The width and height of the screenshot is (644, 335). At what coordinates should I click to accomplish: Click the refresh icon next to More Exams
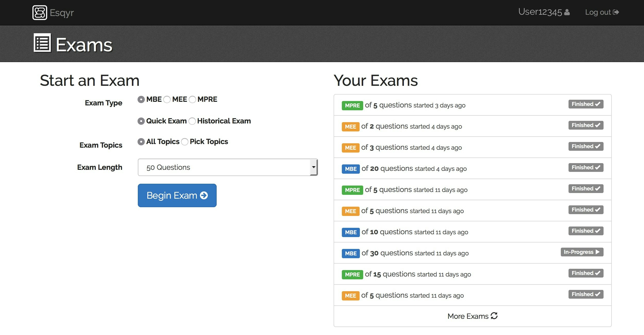click(494, 316)
